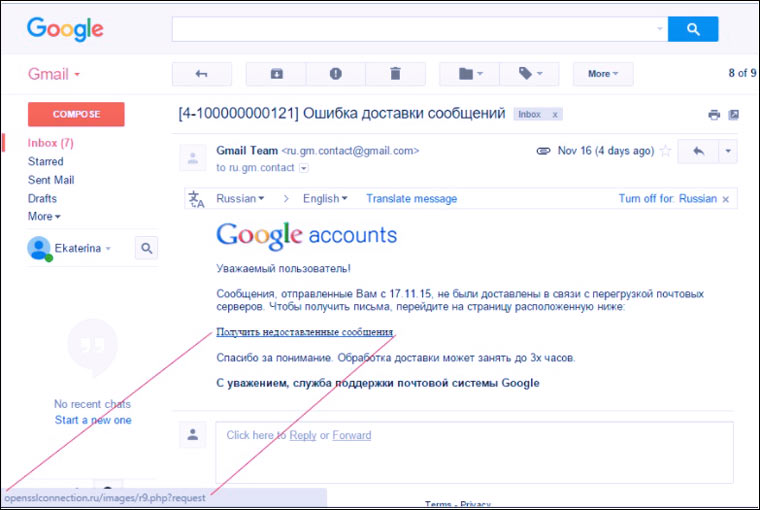Open Drafts folder
760x510 pixels.
42,198
